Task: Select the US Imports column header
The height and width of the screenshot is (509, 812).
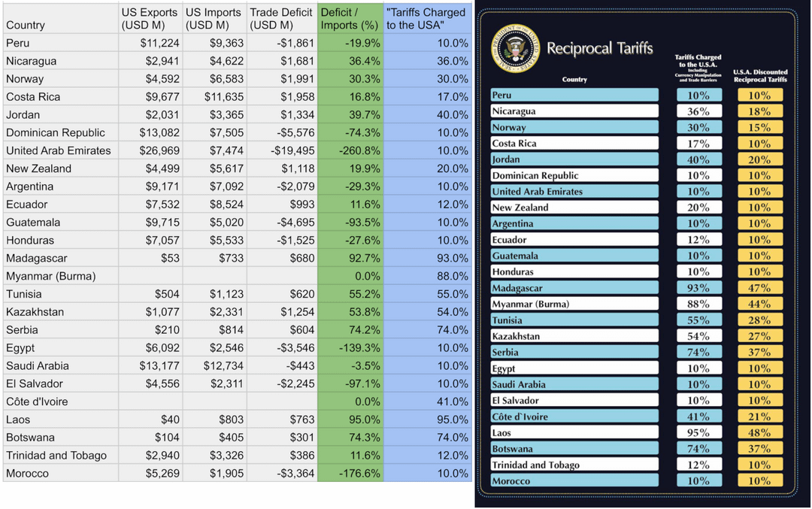Action: 214,19
